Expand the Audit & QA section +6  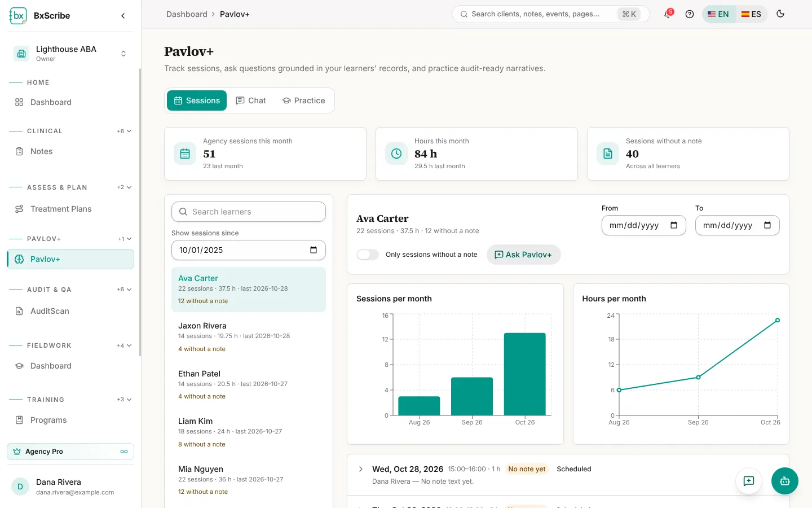pos(125,290)
